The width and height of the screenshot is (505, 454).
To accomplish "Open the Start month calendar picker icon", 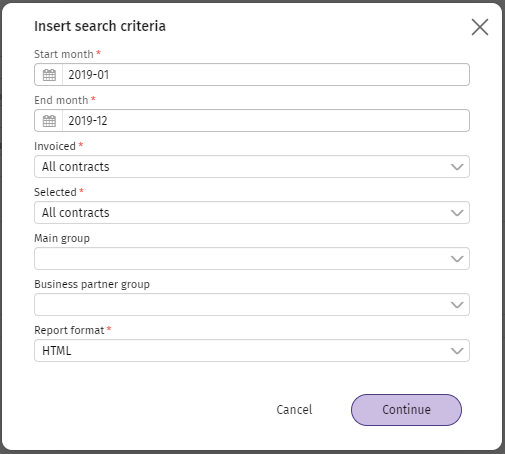I will (49, 75).
